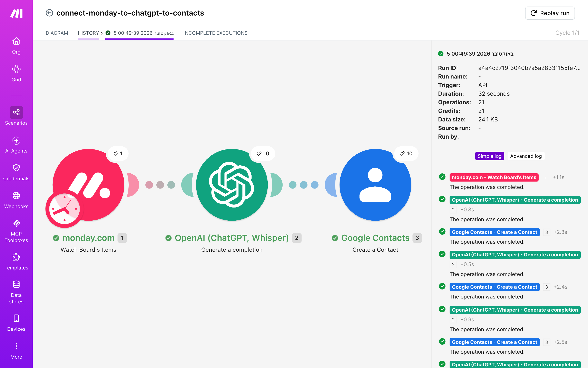Screen dimensions: 588x368
Task: Switch to the HISTORY tab
Action: (x=88, y=33)
